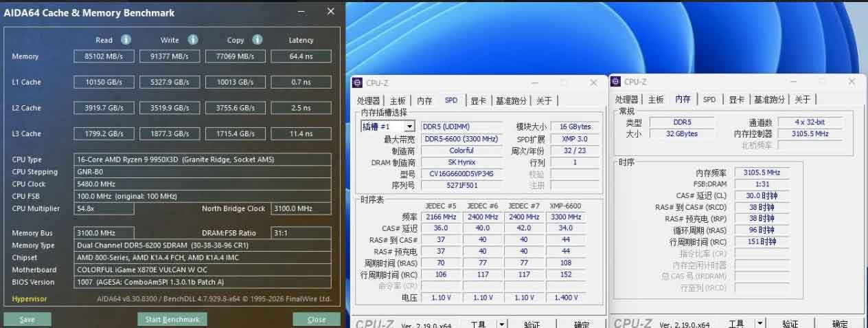Click the L3 Cache copy value 1715.4 GB/s

[x=236, y=133]
